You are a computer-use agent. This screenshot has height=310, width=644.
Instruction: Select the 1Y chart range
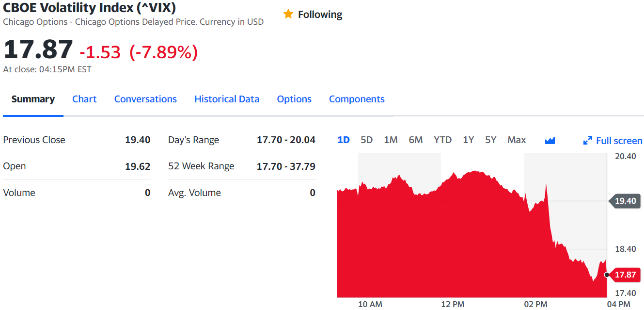tap(468, 140)
